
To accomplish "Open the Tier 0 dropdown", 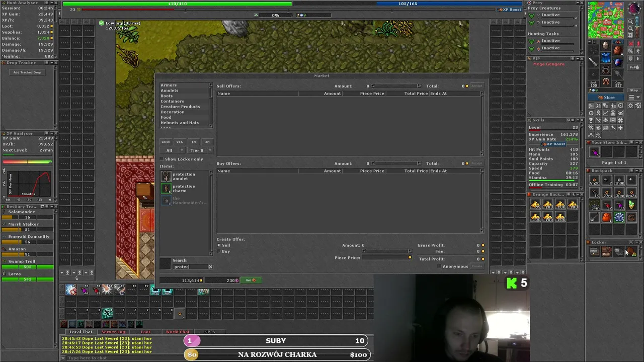I will (200, 150).
